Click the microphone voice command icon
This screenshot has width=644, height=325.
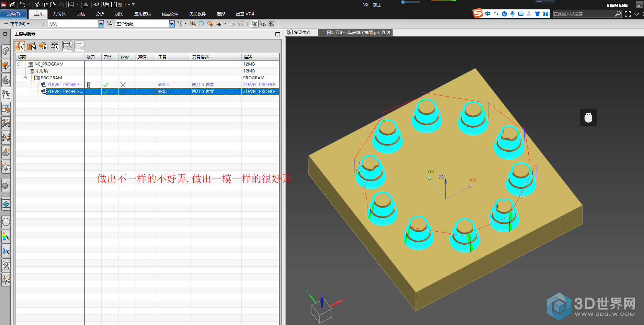86,4
